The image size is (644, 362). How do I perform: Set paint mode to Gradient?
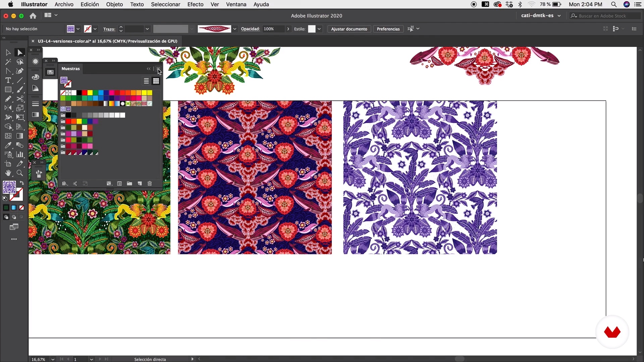[x=14, y=208]
